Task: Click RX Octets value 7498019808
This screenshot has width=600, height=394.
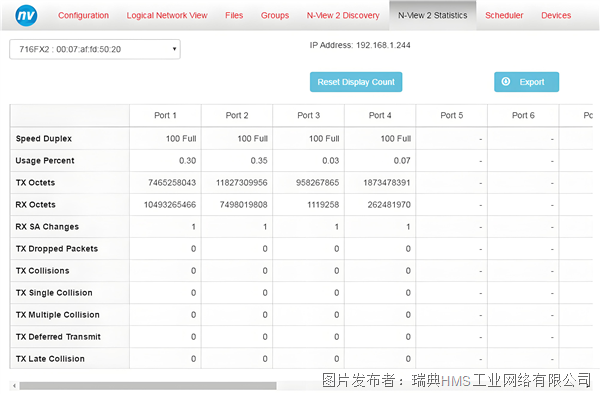Action: click(x=243, y=205)
